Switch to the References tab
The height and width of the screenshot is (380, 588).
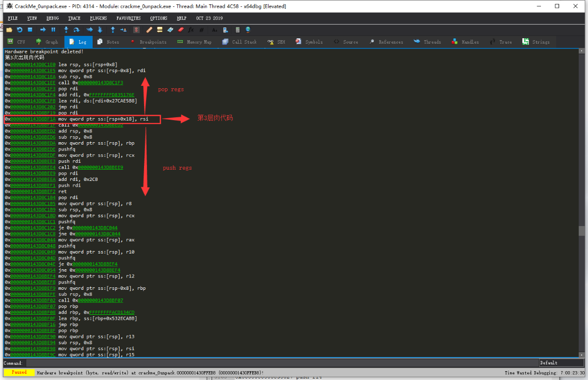387,42
